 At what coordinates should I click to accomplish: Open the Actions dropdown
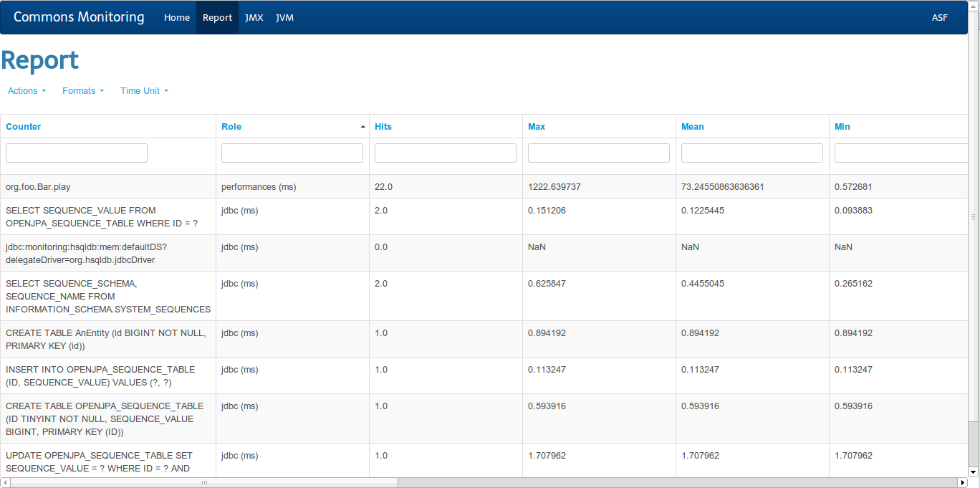26,90
